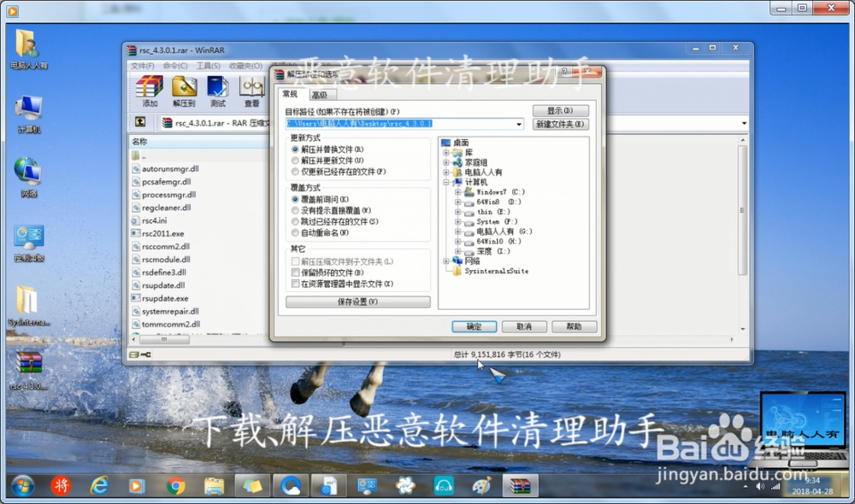Image resolution: width=855 pixels, height=504 pixels.
Task: Expand the 64Win8 (D:) drive node
Action: pyautogui.click(x=457, y=202)
